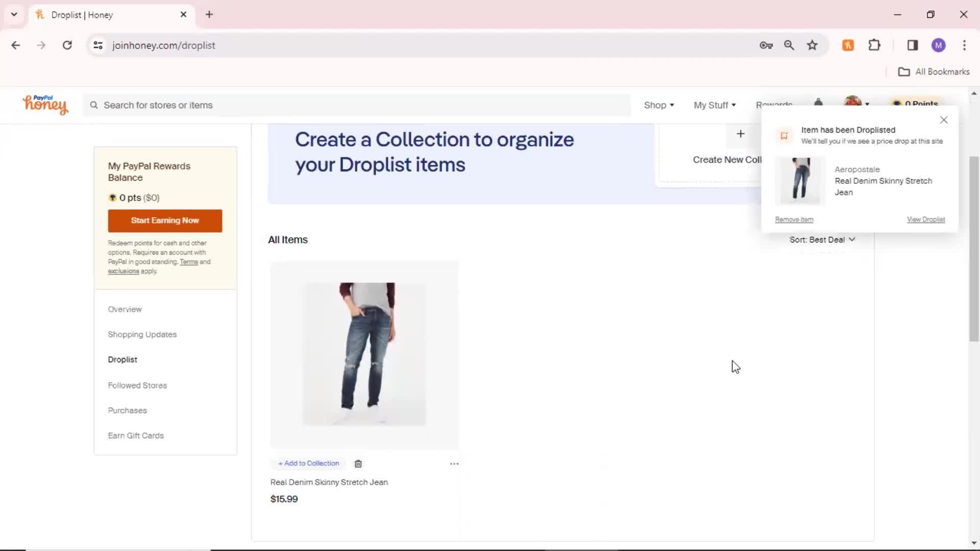Change the Sort: Best Deal dropdown
980x551 pixels.
coord(822,240)
